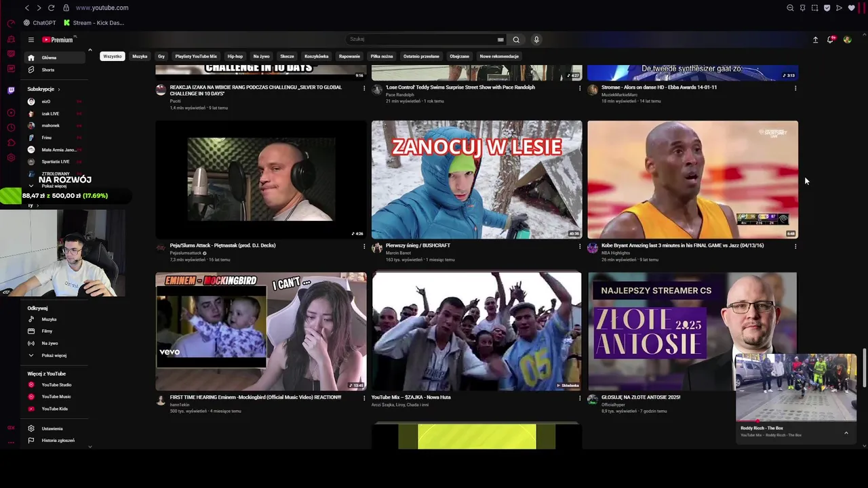868x488 pixels.
Task: Open the Shorts icon in the sidebar
Action: coord(31,70)
